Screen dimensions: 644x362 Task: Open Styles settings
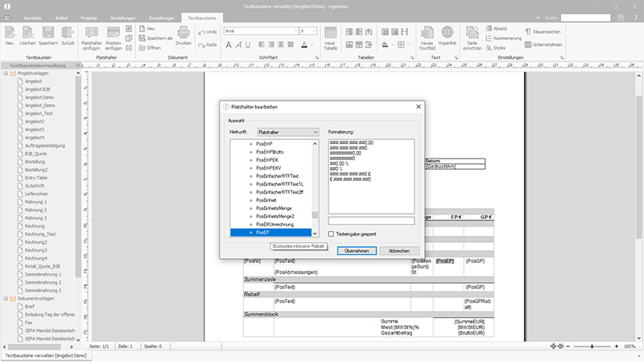coord(495,47)
